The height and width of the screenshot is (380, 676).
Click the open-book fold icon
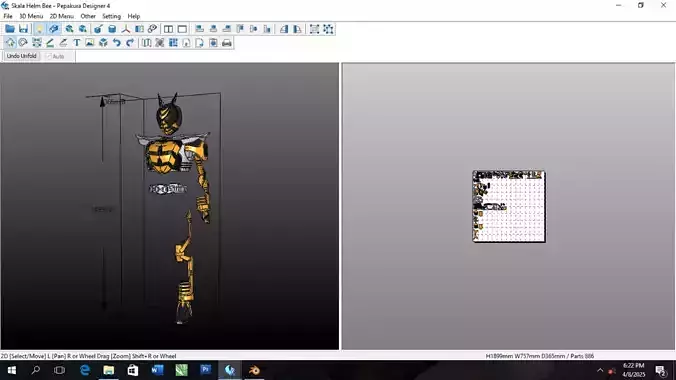point(147,43)
